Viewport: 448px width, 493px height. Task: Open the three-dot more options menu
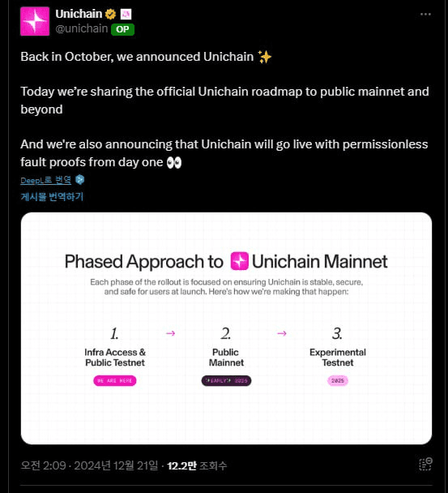click(425, 14)
